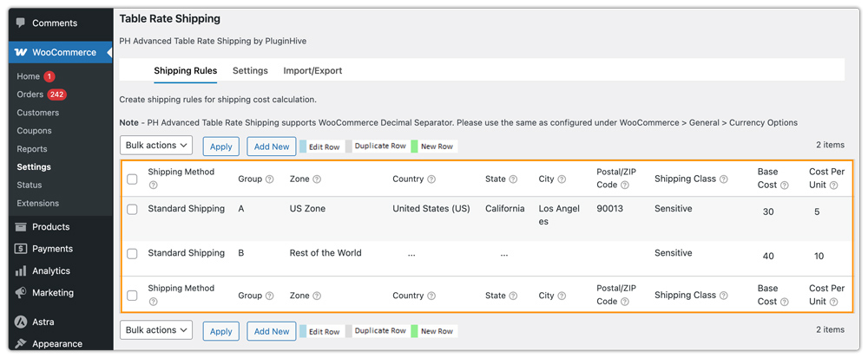The width and height of the screenshot is (868, 358).
Task: Click help icon next to Shipping Class header
Action: pyautogui.click(x=724, y=179)
